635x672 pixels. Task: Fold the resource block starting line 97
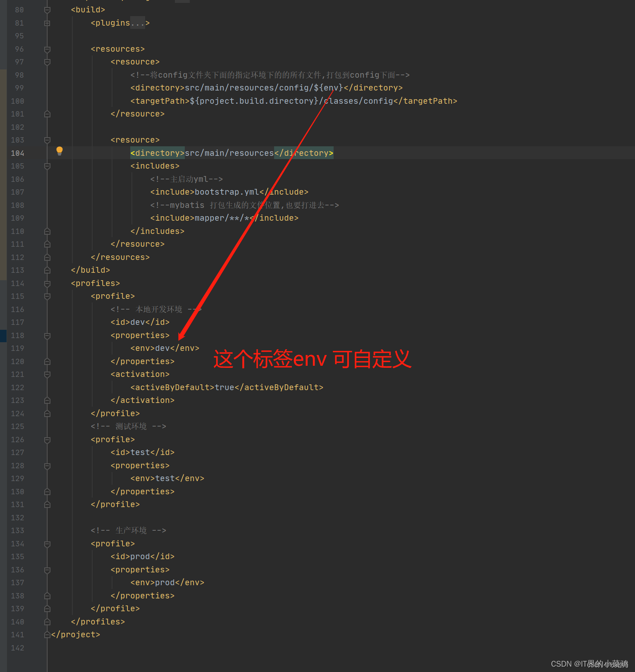pos(47,62)
